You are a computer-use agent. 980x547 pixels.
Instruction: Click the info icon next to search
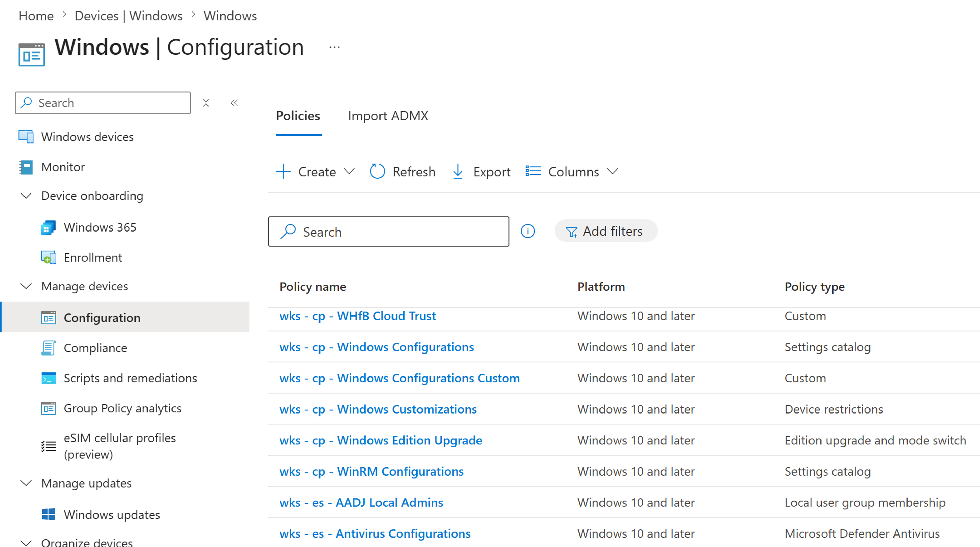pyautogui.click(x=528, y=231)
